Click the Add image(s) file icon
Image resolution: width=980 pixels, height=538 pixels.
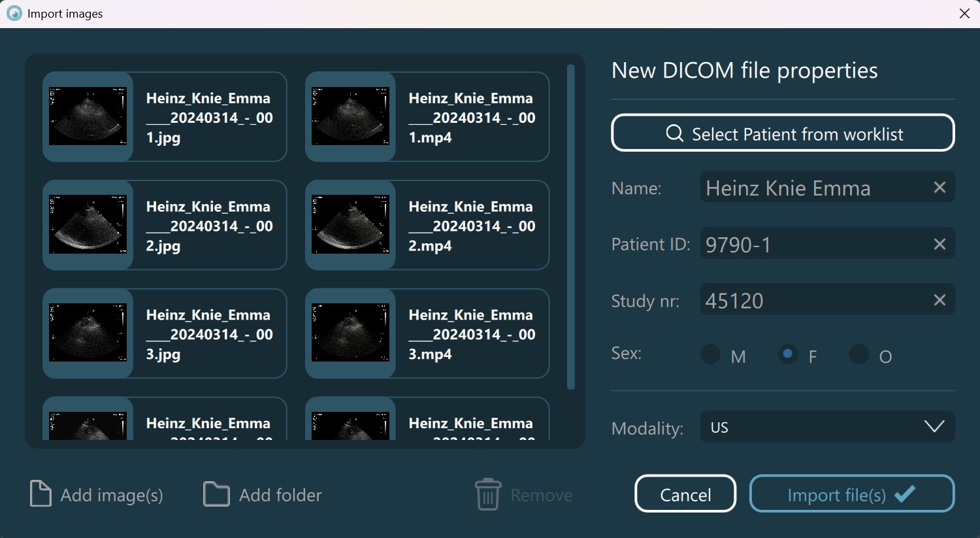(41, 494)
